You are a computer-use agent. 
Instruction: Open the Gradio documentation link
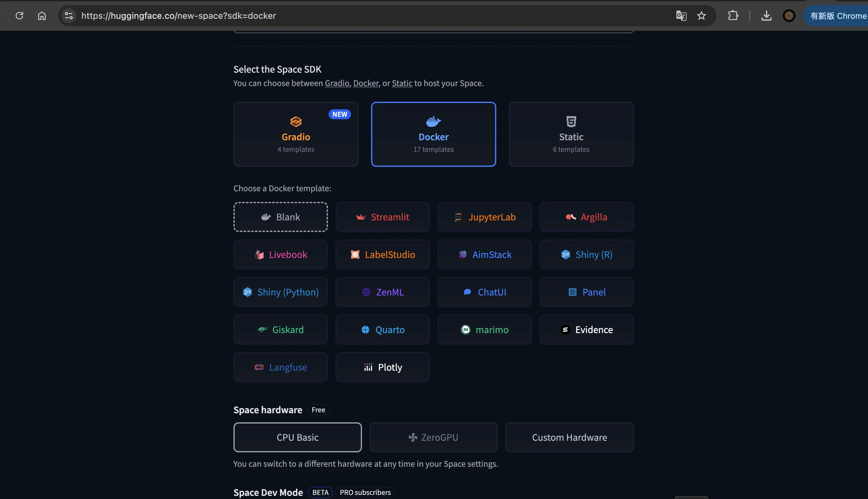(337, 83)
